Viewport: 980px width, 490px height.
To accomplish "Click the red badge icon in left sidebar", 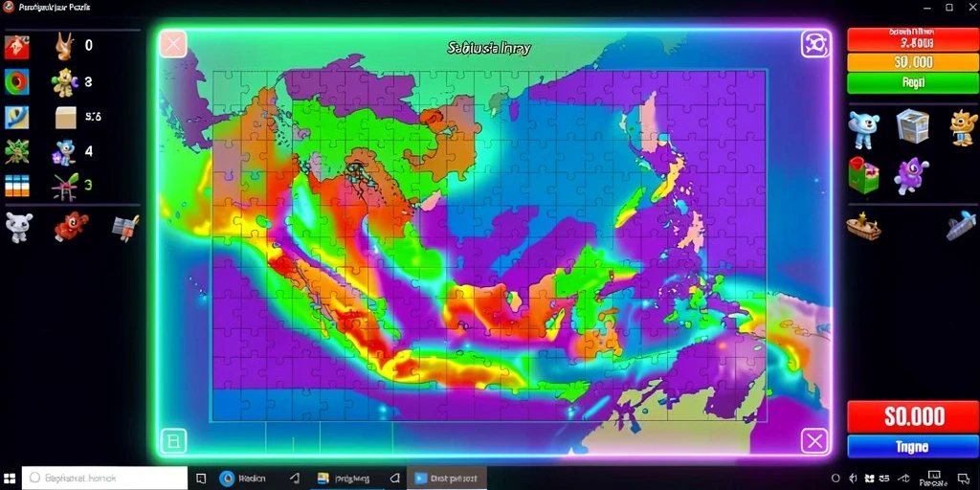I will click(17, 47).
